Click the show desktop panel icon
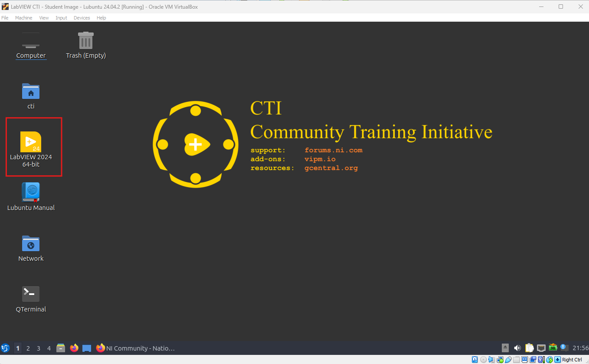 [87, 348]
